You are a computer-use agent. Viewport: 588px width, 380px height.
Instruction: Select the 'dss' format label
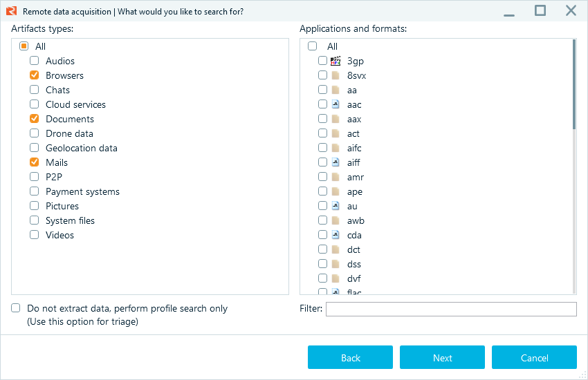pyautogui.click(x=354, y=265)
